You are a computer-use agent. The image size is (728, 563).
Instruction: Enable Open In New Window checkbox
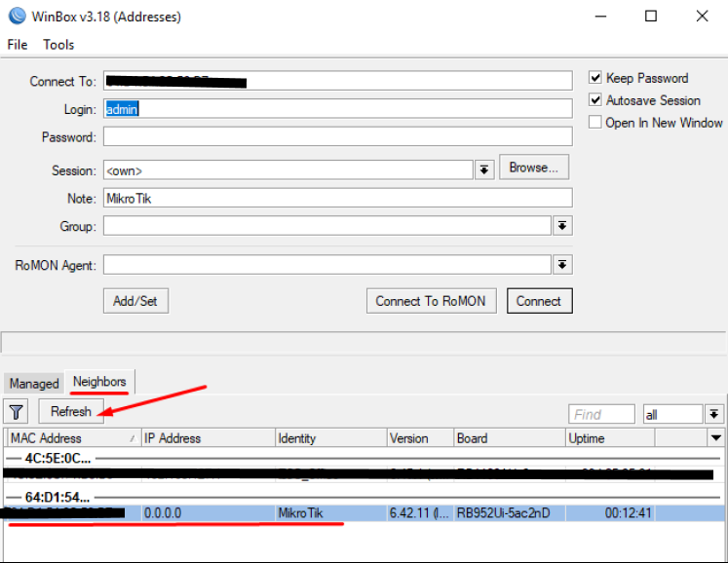point(595,122)
